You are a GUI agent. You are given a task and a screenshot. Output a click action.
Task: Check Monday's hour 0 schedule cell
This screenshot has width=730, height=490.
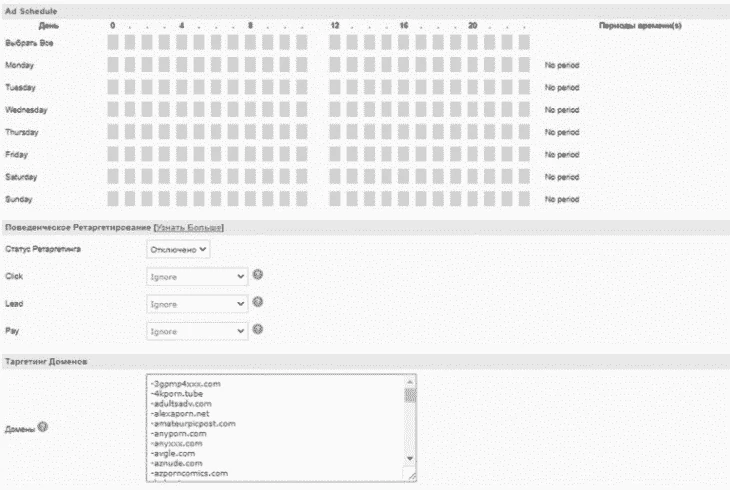coord(113,65)
